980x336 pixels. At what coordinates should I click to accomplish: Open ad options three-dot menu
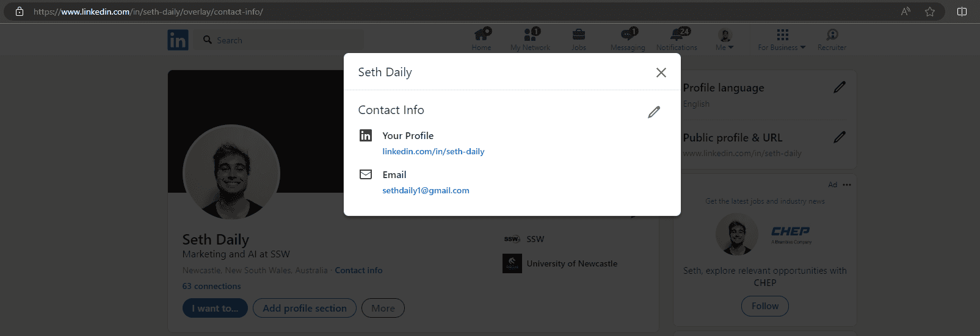[x=847, y=185]
